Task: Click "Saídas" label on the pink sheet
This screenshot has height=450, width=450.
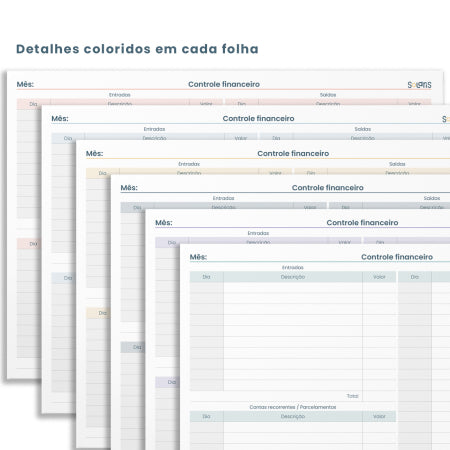Action: point(328,95)
